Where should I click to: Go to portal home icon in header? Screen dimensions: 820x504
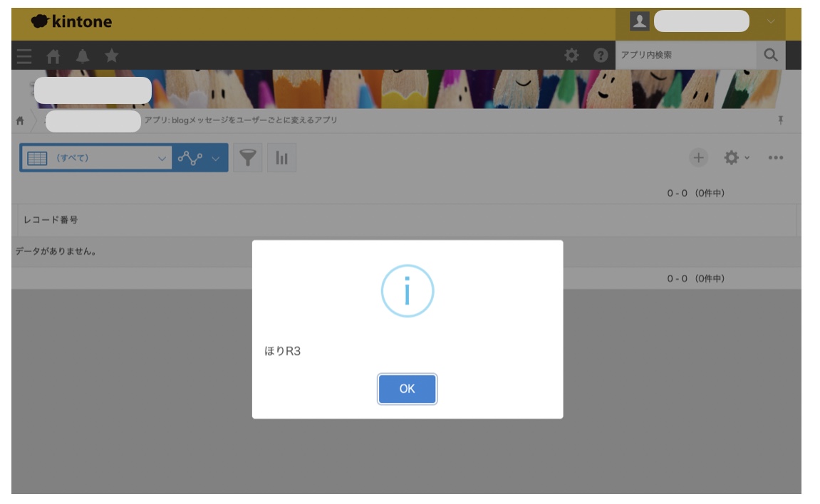(x=53, y=56)
